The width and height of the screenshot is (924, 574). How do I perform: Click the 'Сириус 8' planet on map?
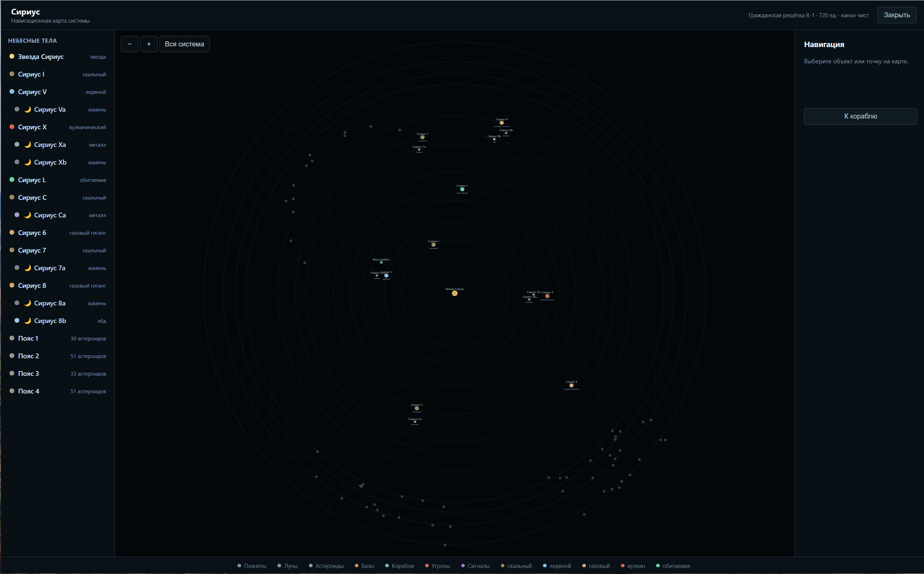(x=502, y=123)
